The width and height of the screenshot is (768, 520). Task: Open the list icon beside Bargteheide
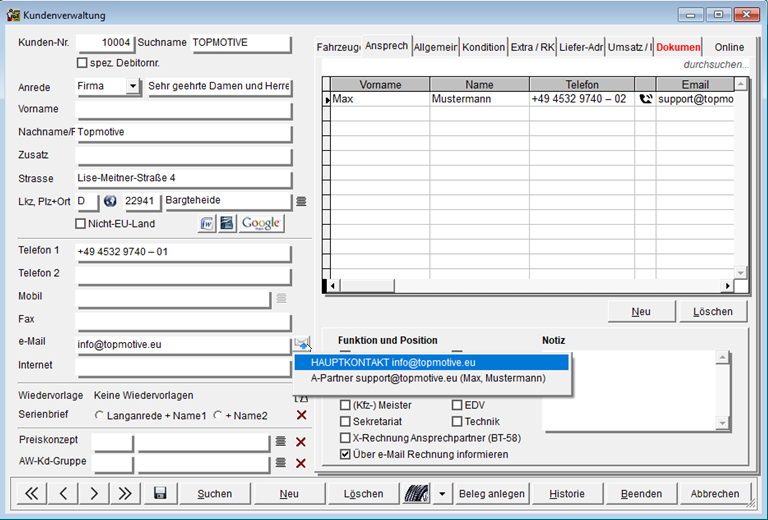coord(301,201)
